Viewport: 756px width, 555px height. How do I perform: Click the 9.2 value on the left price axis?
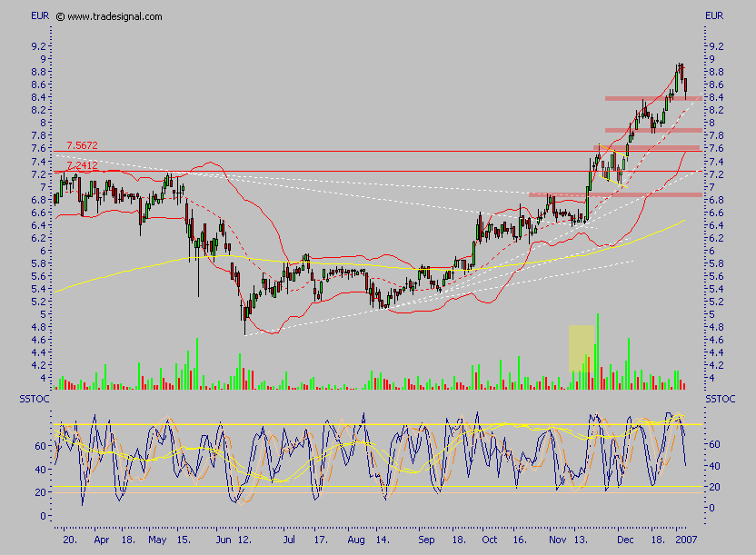[38, 46]
